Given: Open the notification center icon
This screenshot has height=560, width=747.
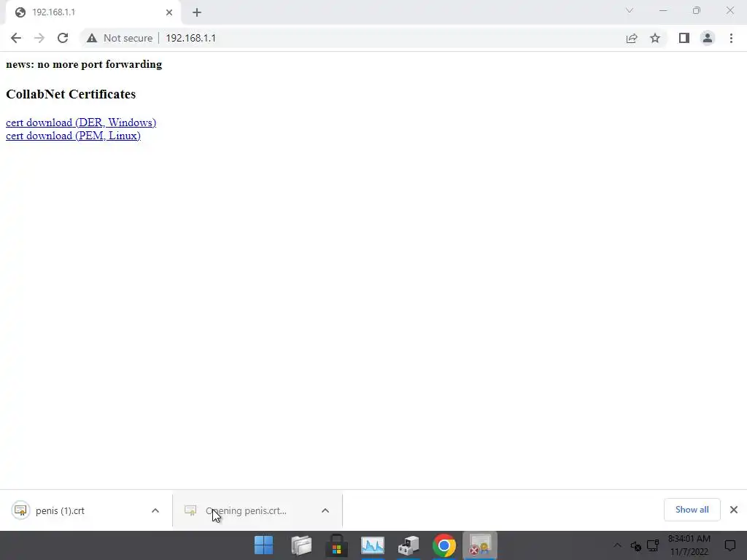Looking at the screenshot, I should click(729, 545).
